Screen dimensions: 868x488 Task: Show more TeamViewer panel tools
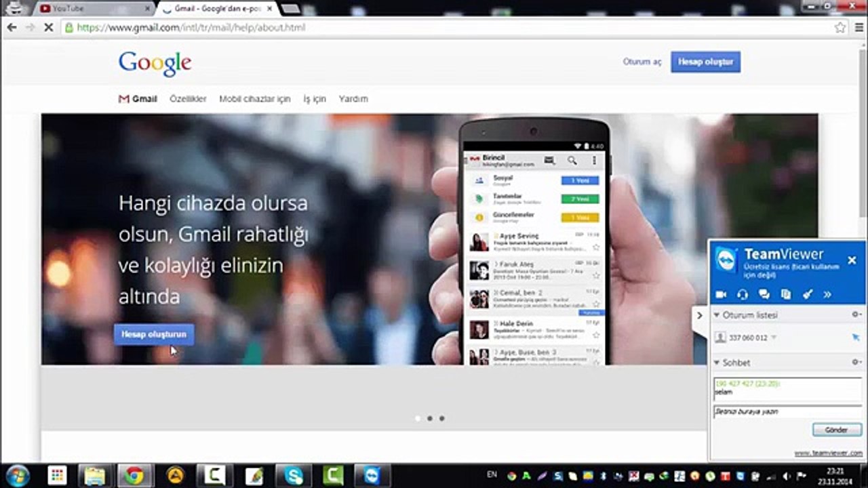827,294
